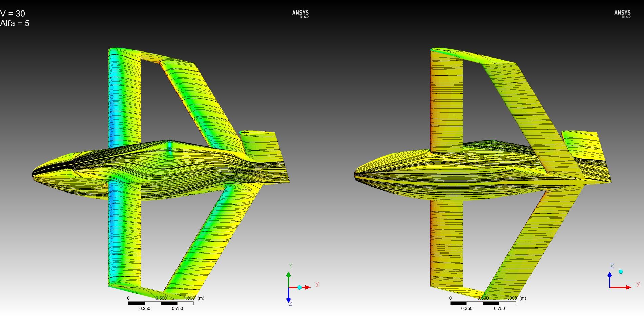Click the blue downward Z arrow in left triad
This screenshot has height=317, width=644.
pos(288,298)
